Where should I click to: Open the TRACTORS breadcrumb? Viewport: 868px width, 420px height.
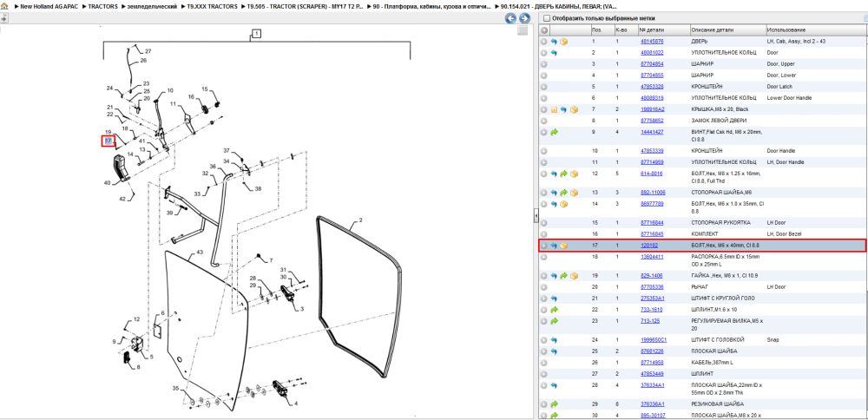[102, 6]
